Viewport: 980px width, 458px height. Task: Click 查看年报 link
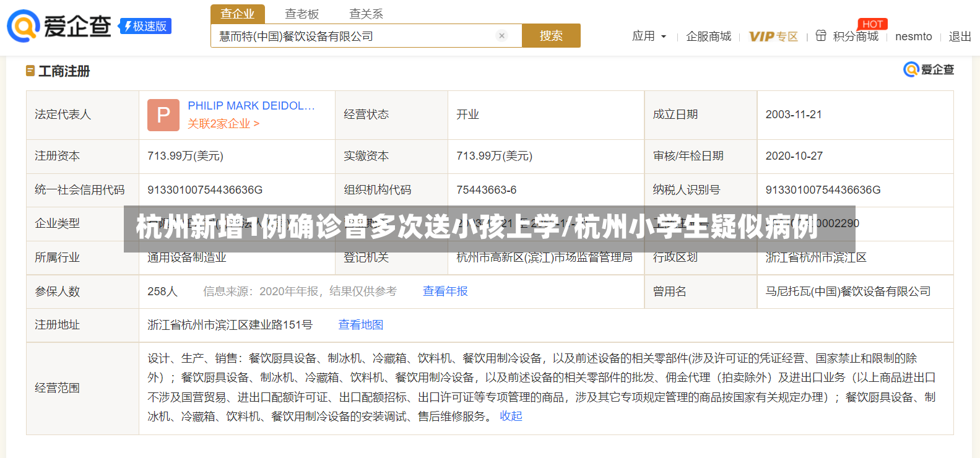coord(445,292)
